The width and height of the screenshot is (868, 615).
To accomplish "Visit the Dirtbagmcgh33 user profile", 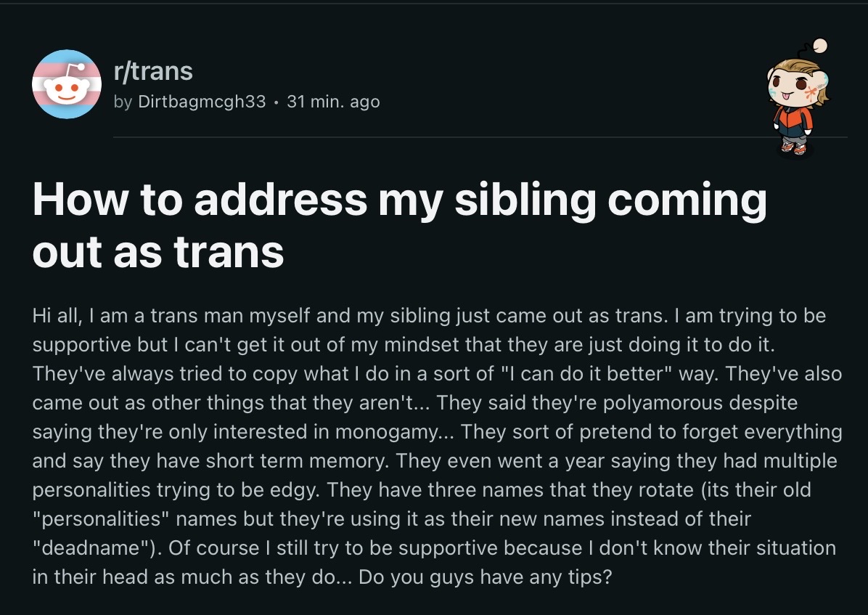I will pos(201,102).
